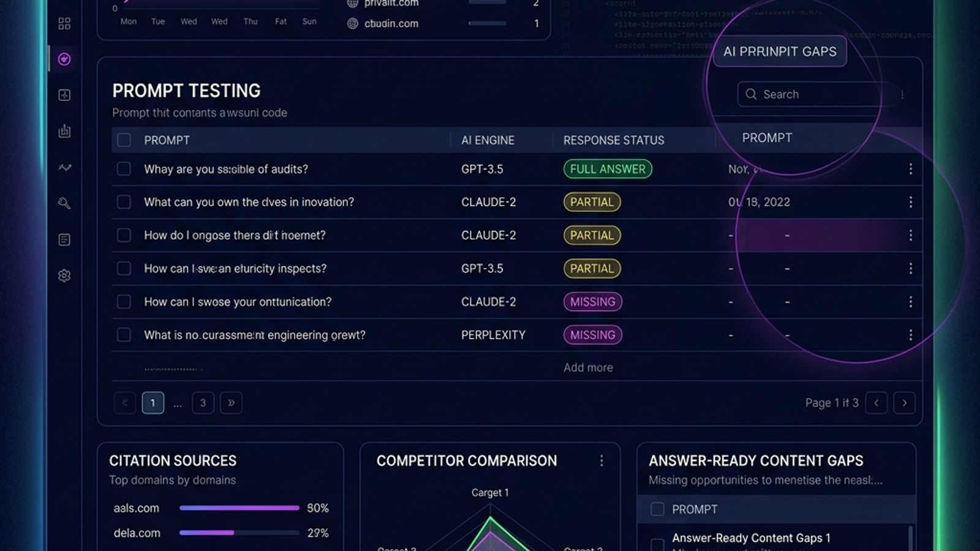The image size is (980, 551).
Task: Click the AI PRRINPIT GAPS button
Action: pyautogui.click(x=780, y=51)
